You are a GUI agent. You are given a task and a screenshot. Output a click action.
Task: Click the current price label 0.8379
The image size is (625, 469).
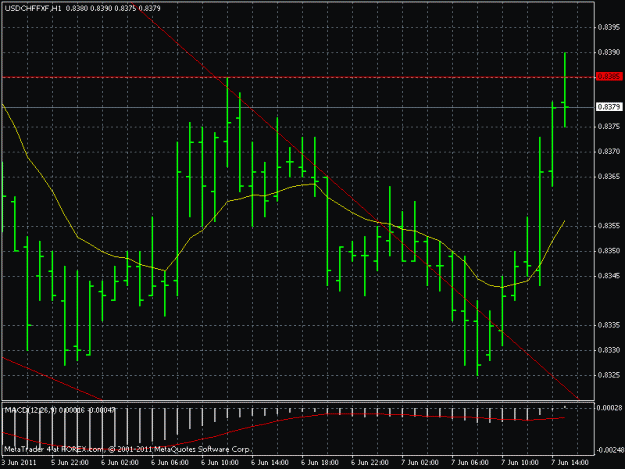609,107
